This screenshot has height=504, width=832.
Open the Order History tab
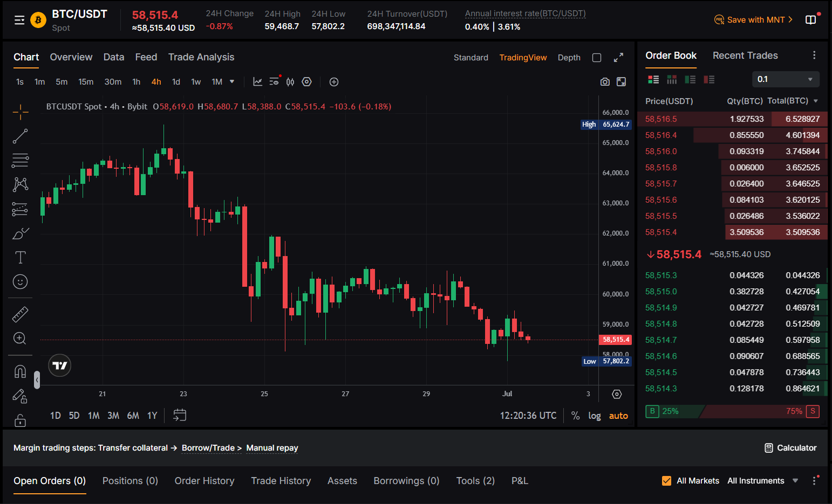tap(204, 481)
